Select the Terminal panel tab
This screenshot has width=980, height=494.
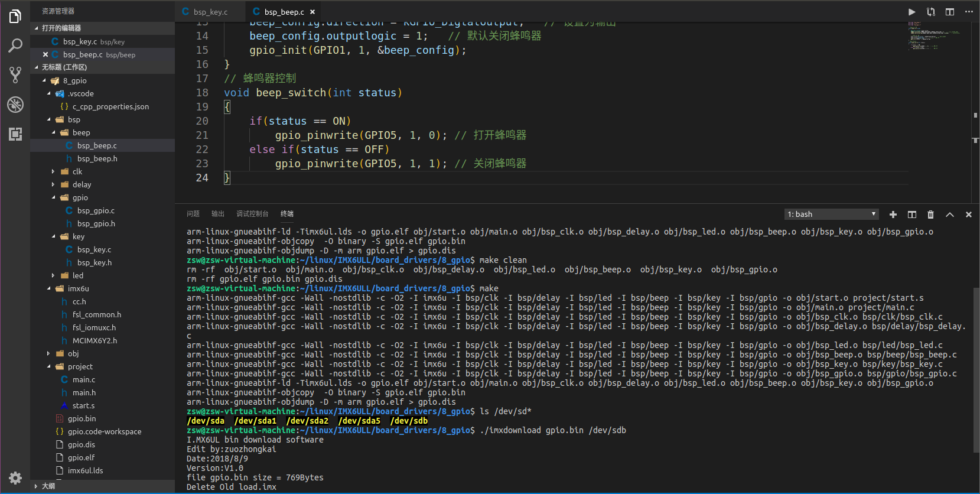pos(287,214)
